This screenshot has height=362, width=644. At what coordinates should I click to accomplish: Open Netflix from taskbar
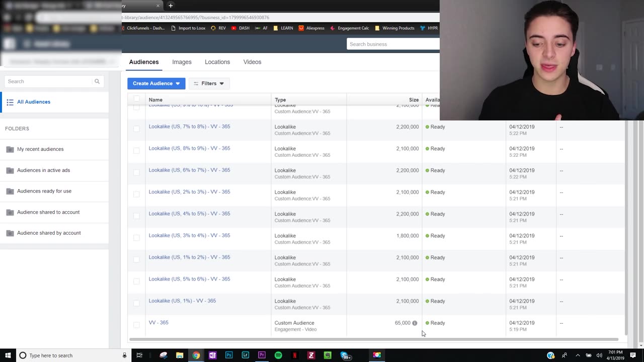coord(295,355)
